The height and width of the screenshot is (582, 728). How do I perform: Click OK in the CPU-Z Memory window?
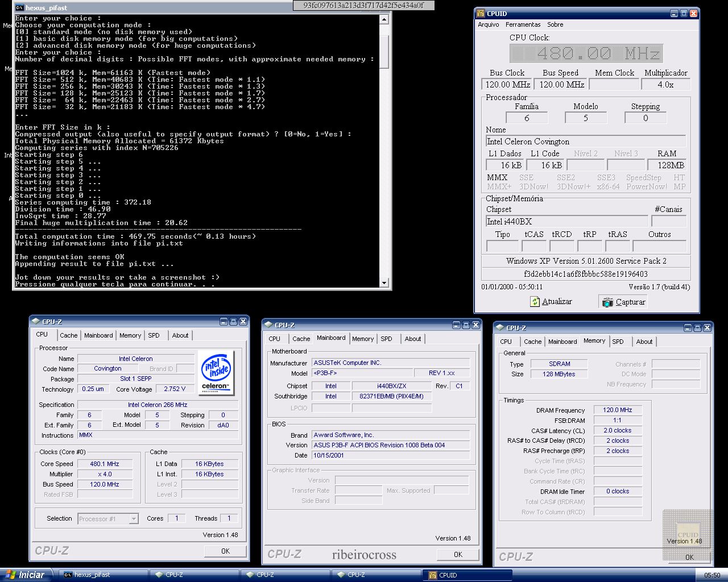coord(689,557)
